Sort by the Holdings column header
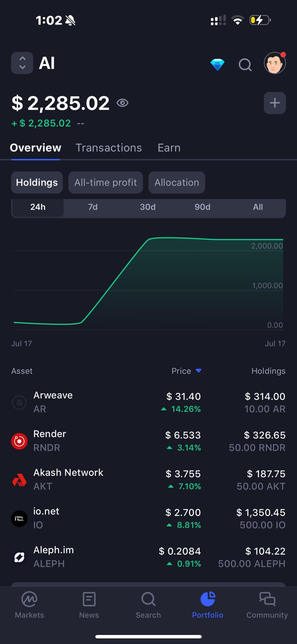This screenshot has width=297, height=644. click(268, 371)
